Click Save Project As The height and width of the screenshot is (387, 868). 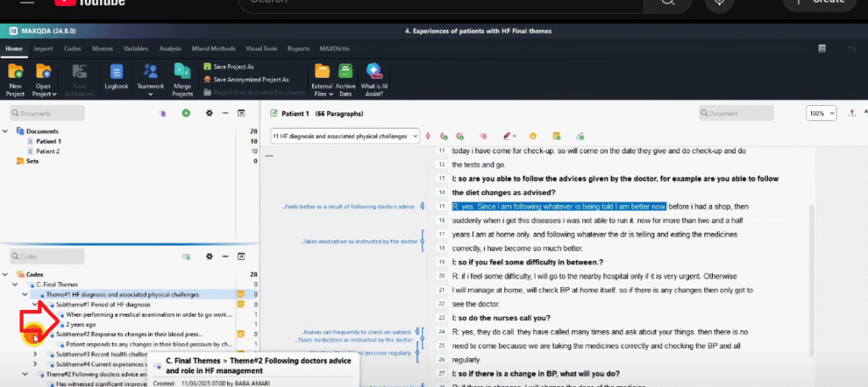pyautogui.click(x=229, y=66)
